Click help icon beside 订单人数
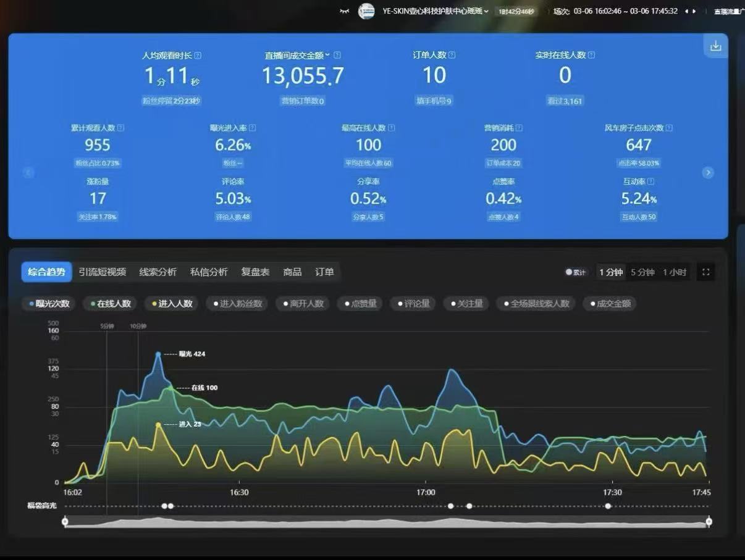This screenshot has width=745, height=560. tap(452, 56)
